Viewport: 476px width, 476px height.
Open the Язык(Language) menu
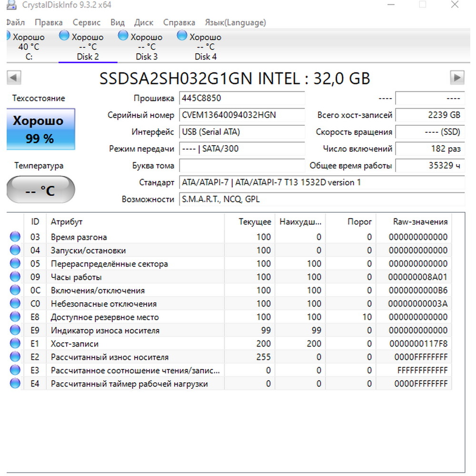[x=235, y=22]
